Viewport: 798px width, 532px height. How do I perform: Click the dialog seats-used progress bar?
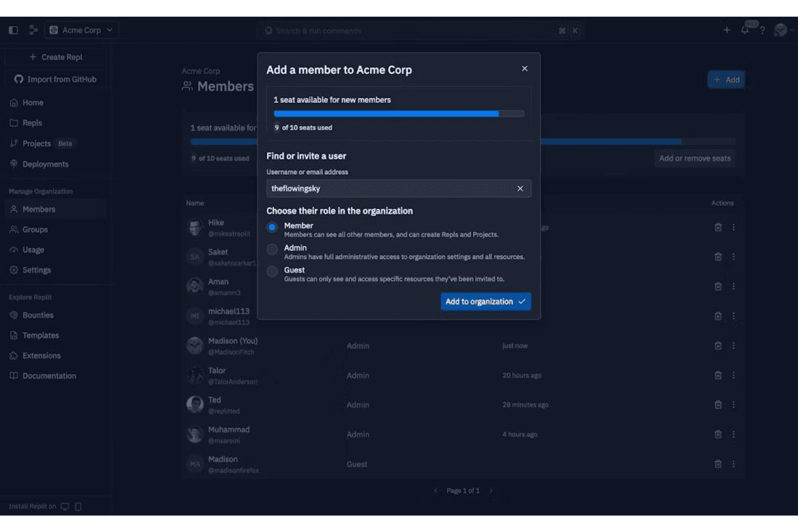pos(399,114)
